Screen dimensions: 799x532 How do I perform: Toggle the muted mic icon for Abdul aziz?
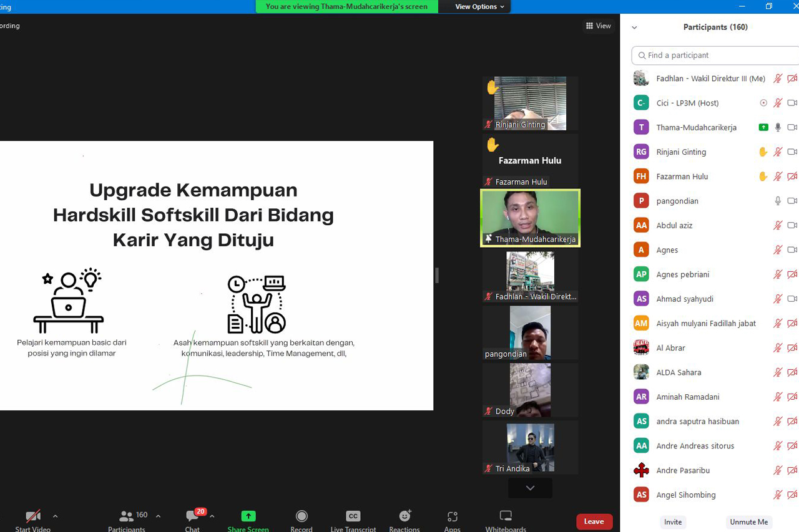tap(778, 225)
